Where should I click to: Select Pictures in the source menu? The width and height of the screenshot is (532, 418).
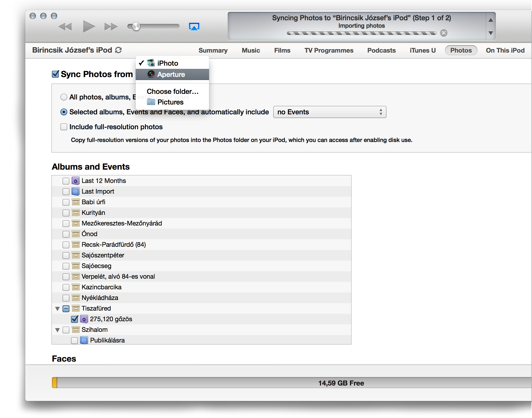(x=172, y=102)
